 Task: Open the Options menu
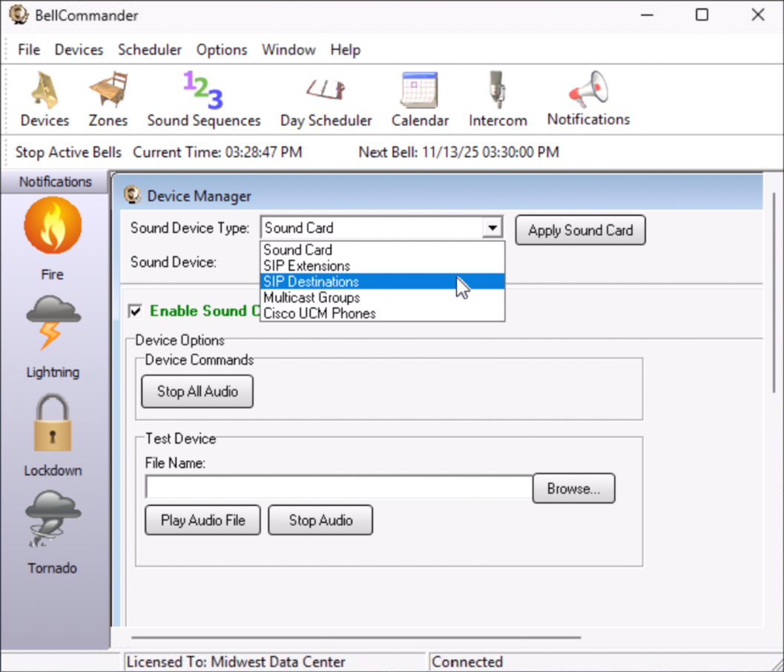point(221,50)
